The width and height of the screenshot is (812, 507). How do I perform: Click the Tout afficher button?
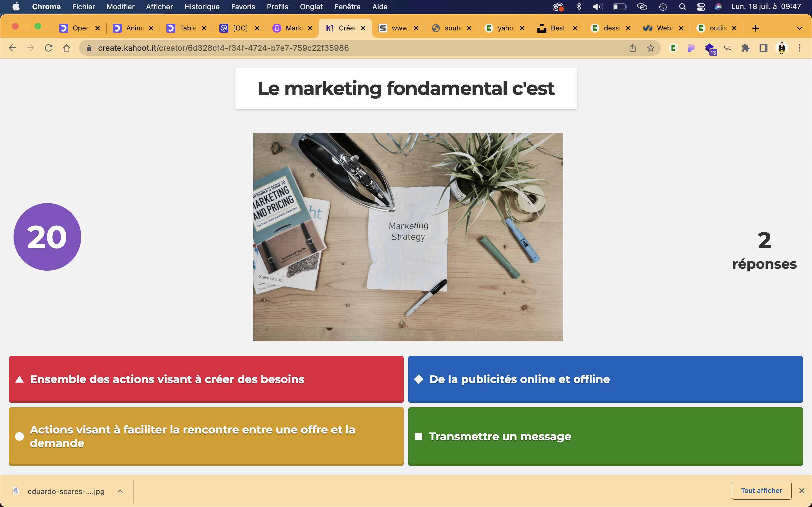coord(761,491)
